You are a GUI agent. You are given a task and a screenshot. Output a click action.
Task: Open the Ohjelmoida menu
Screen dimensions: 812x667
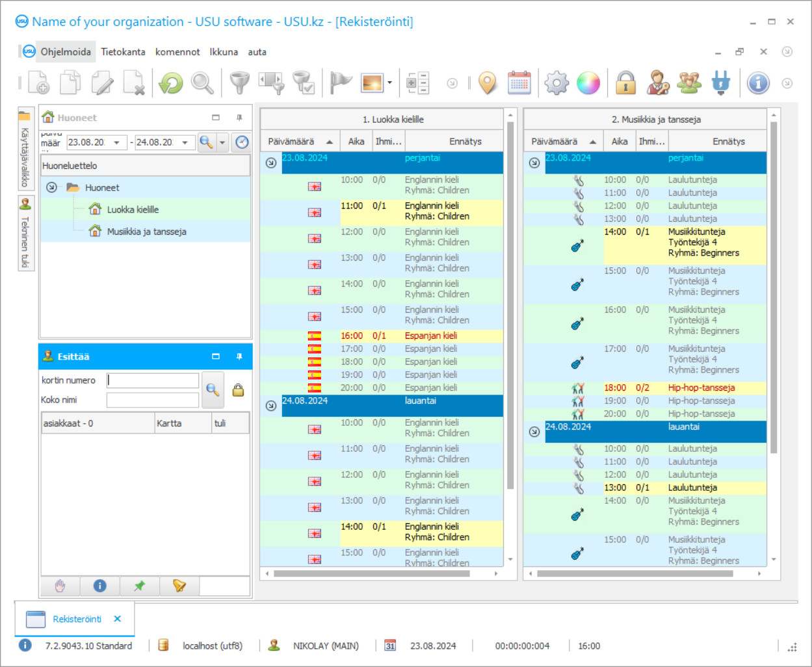(66, 52)
